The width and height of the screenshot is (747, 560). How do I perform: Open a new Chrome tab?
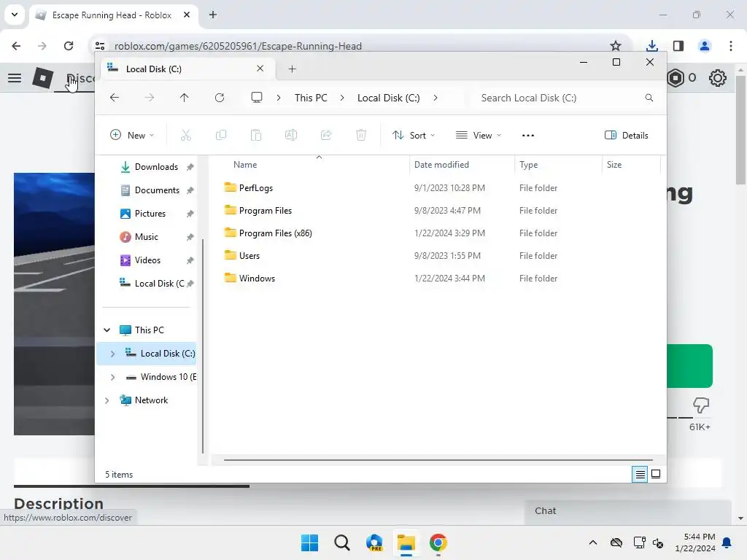click(213, 15)
